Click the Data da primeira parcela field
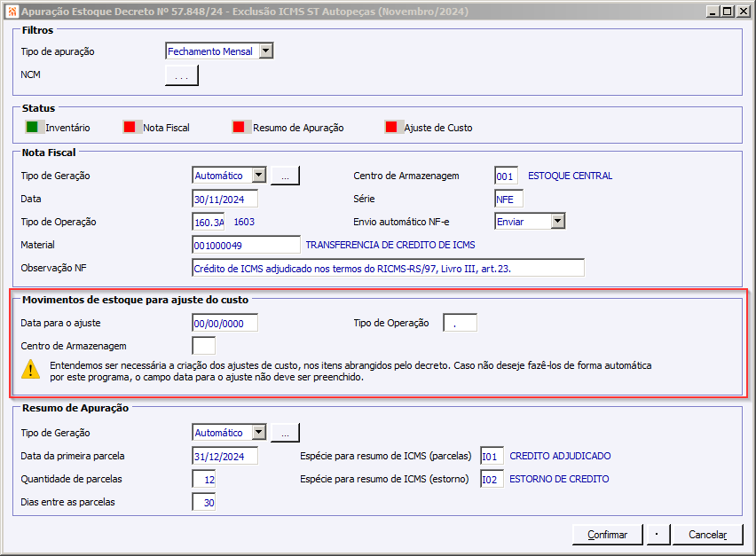The image size is (756, 556). click(224, 456)
